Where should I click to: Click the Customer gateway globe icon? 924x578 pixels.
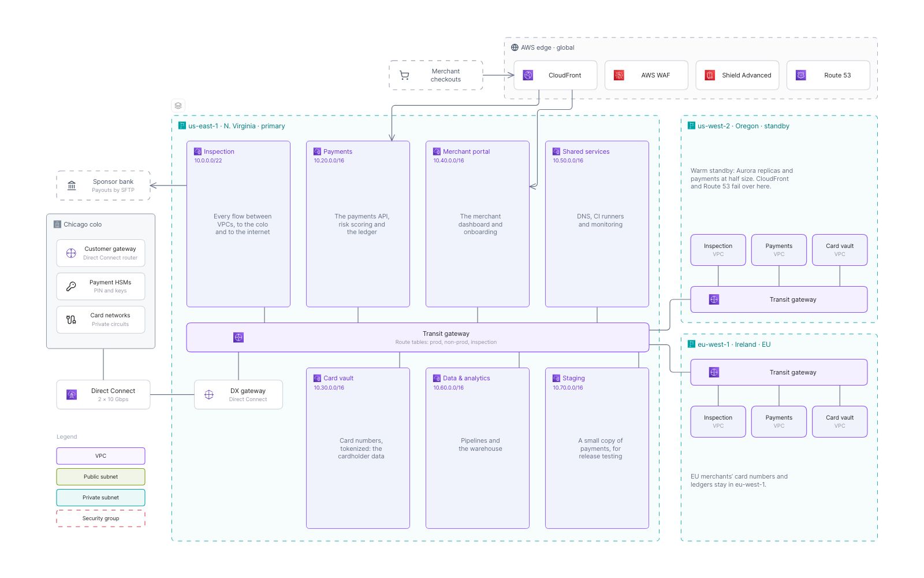click(x=71, y=253)
